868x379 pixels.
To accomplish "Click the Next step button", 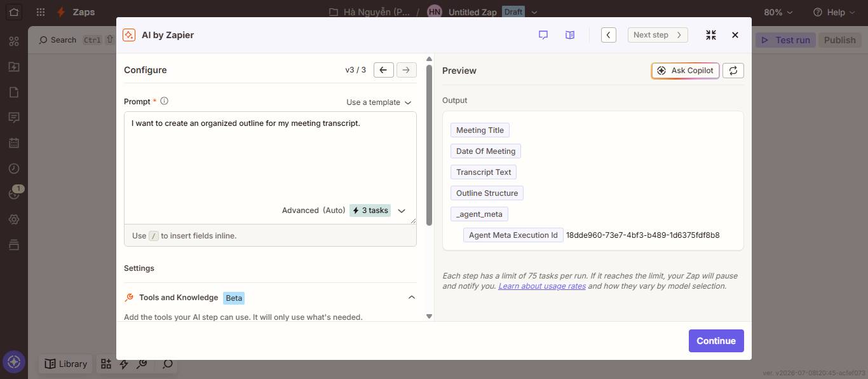I will [x=658, y=35].
